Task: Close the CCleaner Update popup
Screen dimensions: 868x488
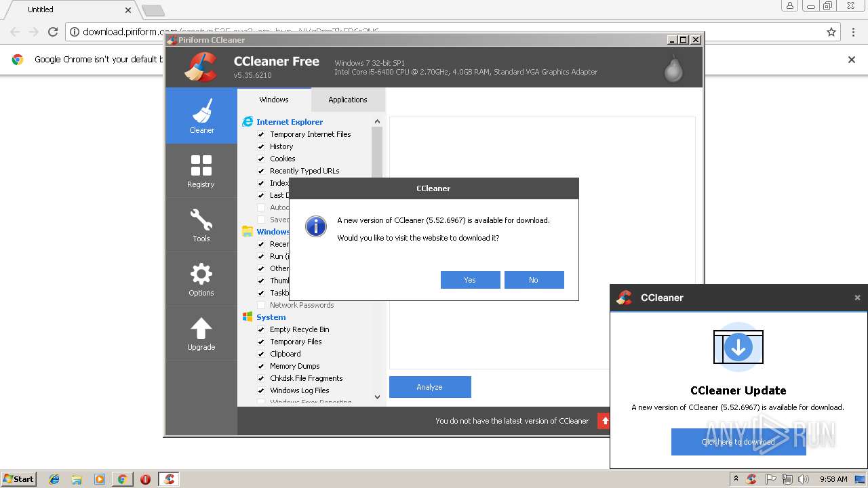Action: pyautogui.click(x=857, y=298)
